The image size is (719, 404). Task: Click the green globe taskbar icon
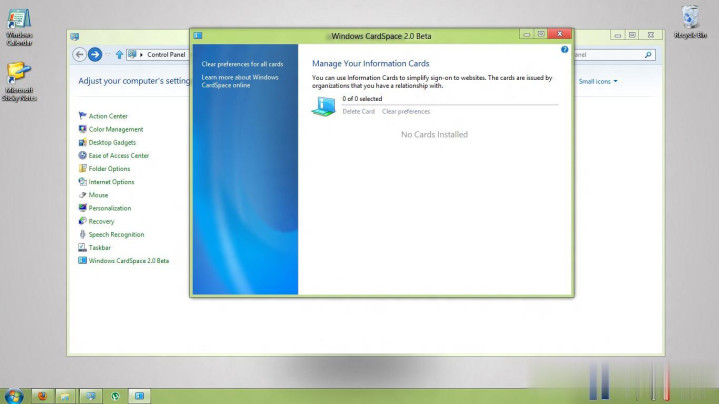[x=115, y=396]
